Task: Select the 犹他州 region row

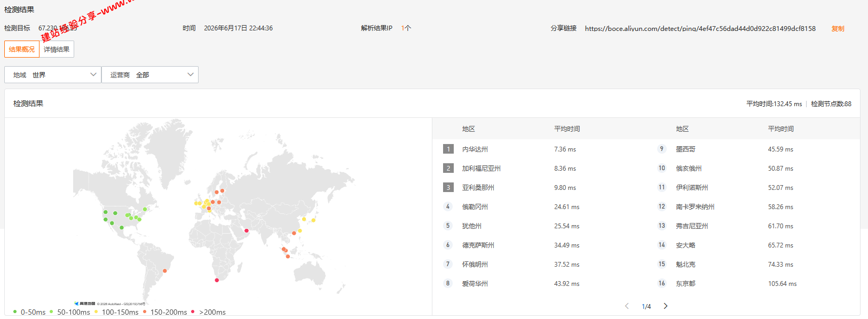Action: pyautogui.click(x=539, y=226)
